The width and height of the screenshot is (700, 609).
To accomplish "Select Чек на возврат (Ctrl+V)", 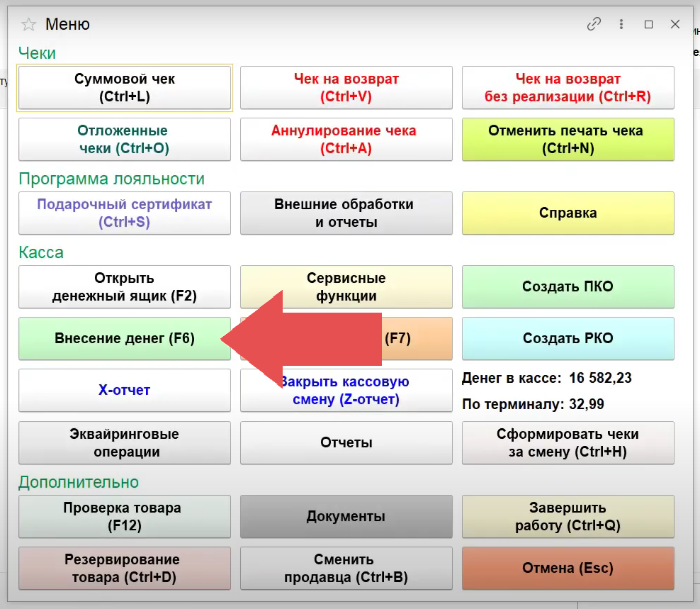I will (x=346, y=88).
